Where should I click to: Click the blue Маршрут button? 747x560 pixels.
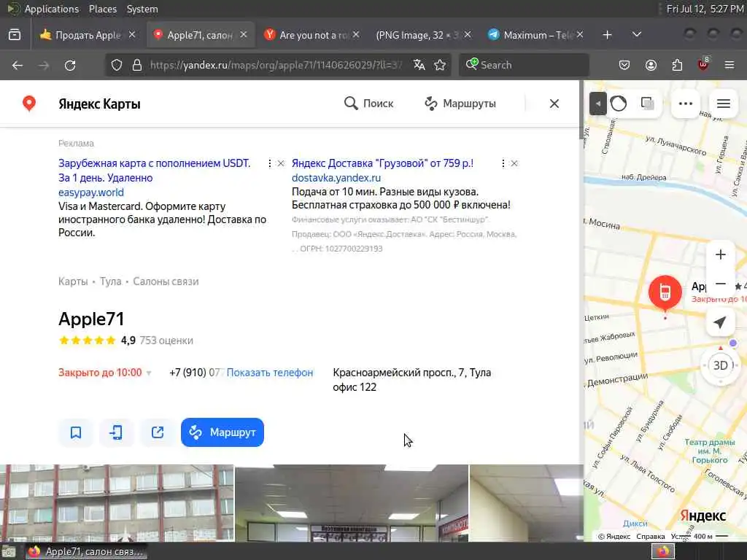(x=222, y=432)
